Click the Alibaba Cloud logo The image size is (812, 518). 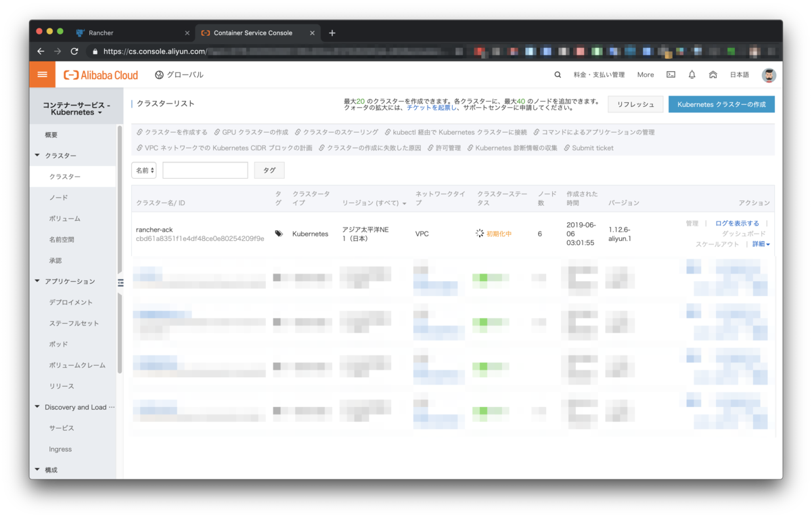[101, 75]
